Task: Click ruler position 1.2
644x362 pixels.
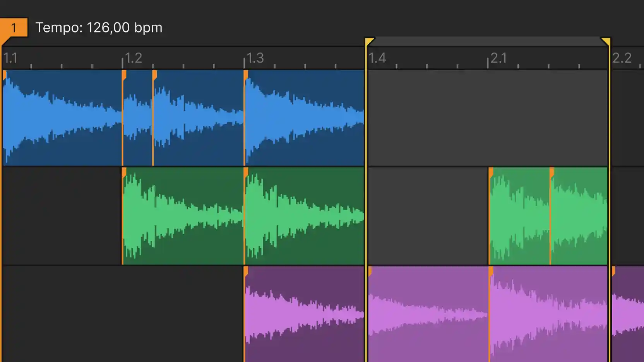Action: (134, 58)
